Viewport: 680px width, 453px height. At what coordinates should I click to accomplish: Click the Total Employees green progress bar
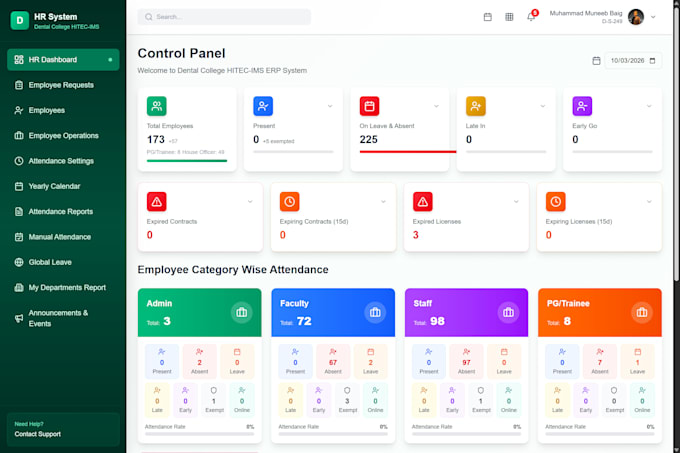187,161
